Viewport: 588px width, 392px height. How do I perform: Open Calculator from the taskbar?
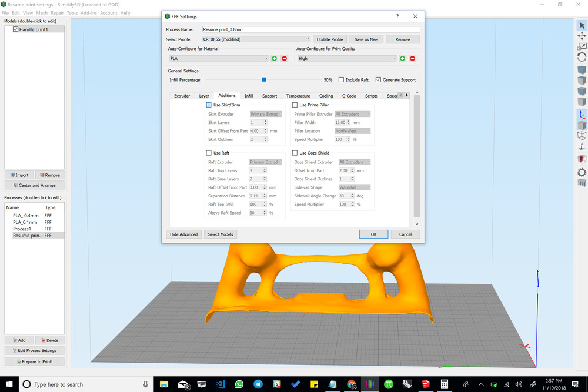[445, 384]
